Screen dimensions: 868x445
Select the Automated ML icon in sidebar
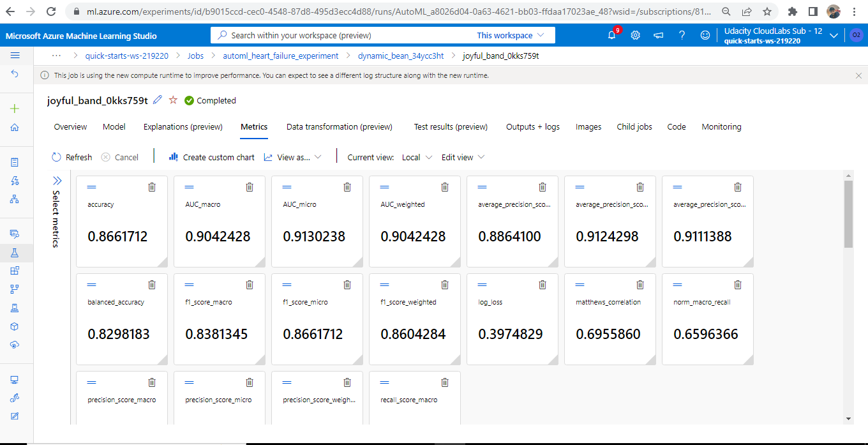pyautogui.click(x=14, y=181)
